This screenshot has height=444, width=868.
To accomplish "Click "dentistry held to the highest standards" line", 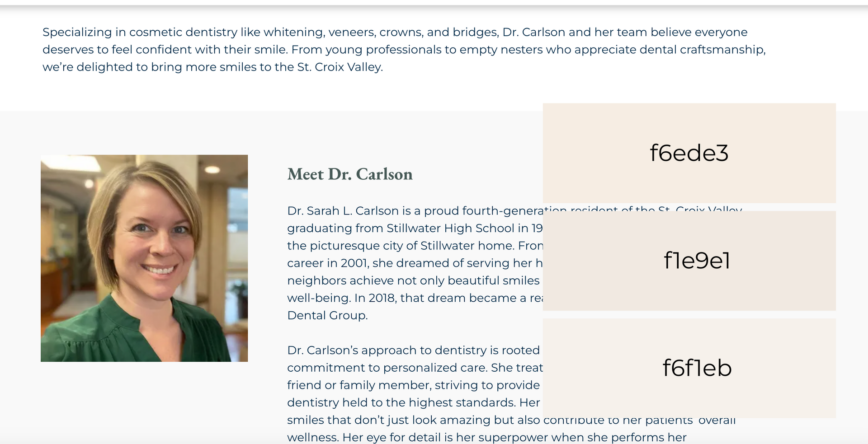I will point(414,402).
